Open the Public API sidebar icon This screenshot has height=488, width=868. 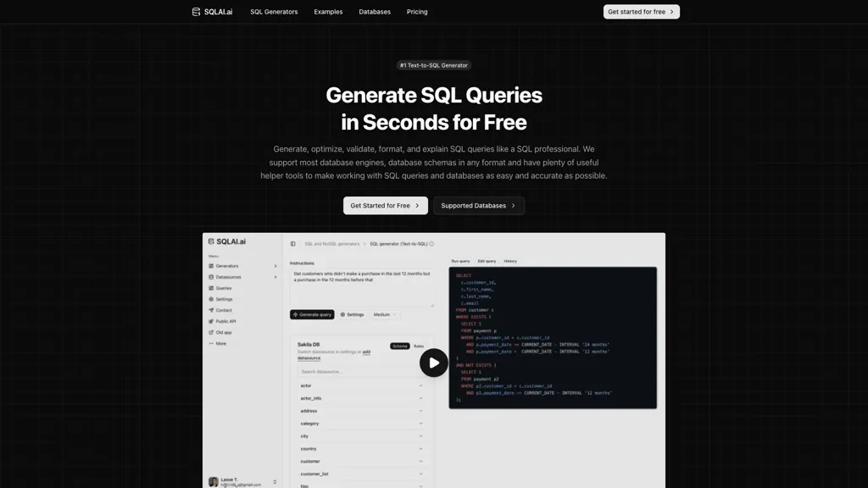point(211,321)
